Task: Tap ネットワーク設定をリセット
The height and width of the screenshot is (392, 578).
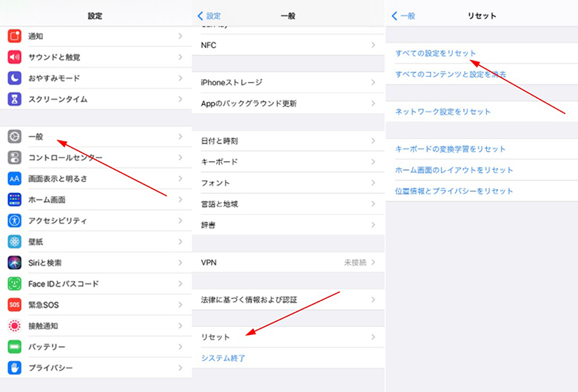Action: coord(443,112)
